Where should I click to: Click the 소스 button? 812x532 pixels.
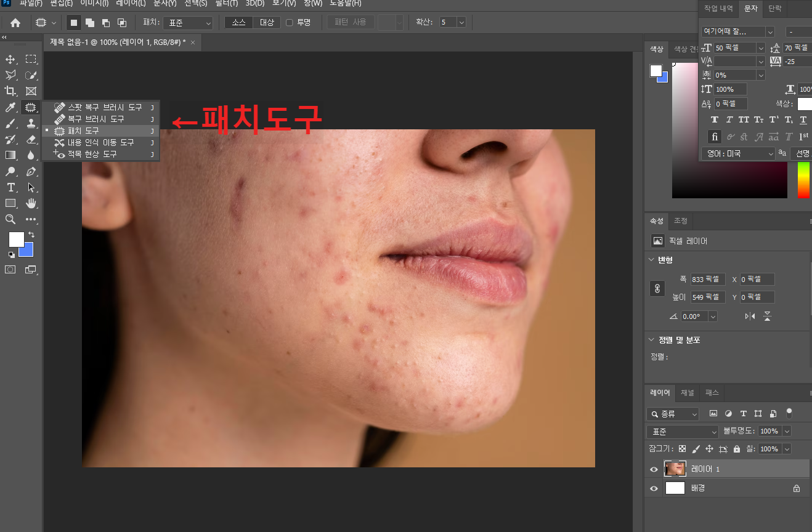(238, 23)
